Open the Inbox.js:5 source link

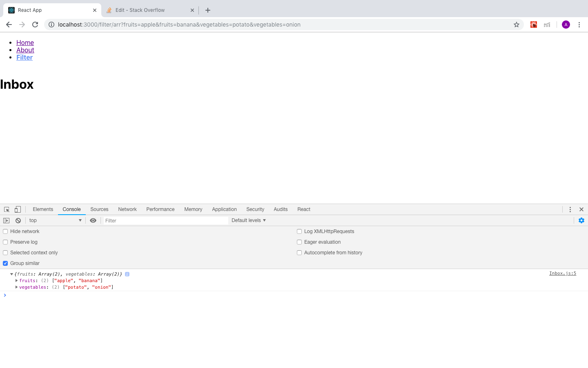pyautogui.click(x=563, y=273)
